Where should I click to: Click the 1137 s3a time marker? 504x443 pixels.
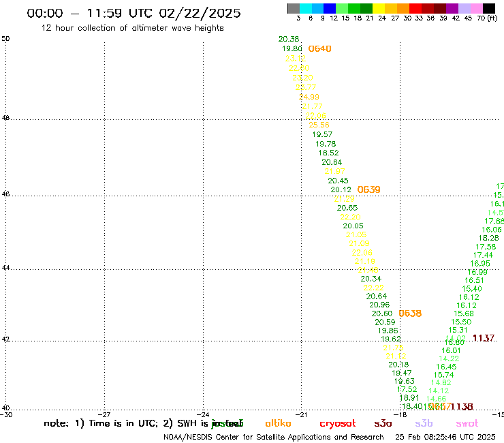[484, 338]
